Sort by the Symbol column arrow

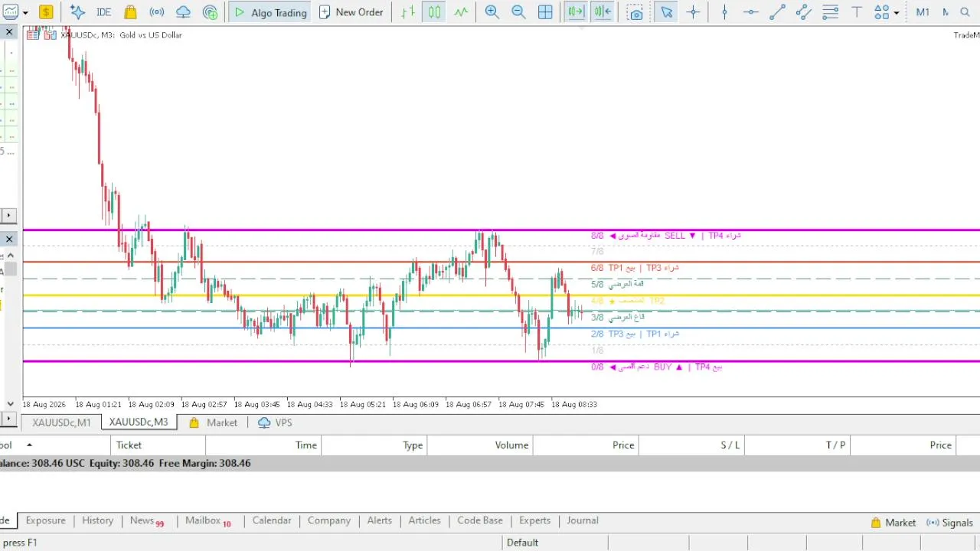[29, 445]
